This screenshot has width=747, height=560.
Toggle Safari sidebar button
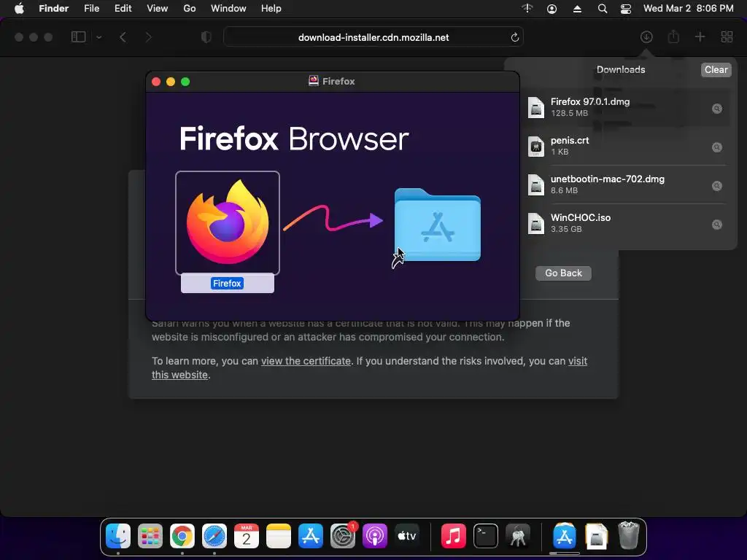[78, 36]
